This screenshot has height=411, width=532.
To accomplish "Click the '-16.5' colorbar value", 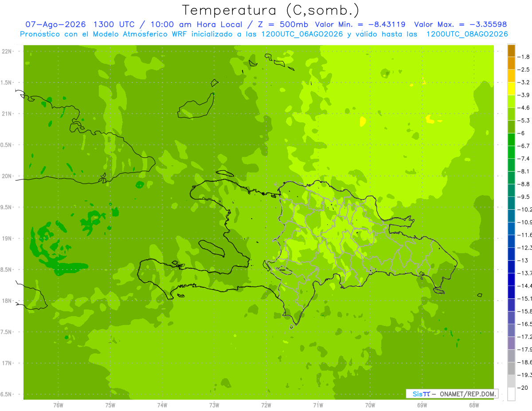I will point(525,324).
